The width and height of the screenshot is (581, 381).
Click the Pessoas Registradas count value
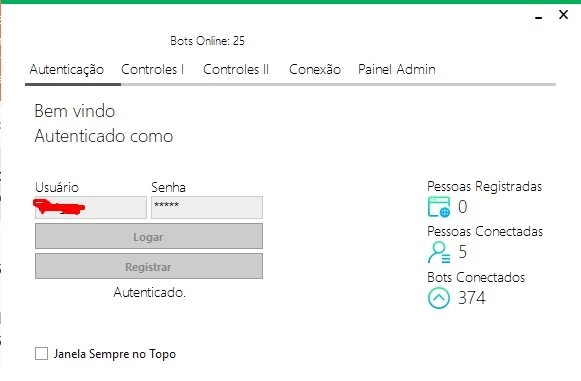point(462,207)
